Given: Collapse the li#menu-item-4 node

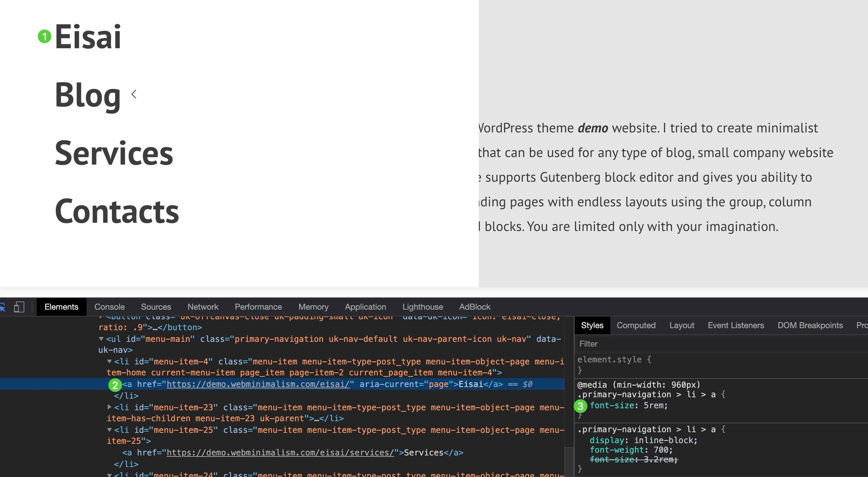Looking at the screenshot, I should pyautogui.click(x=109, y=361).
